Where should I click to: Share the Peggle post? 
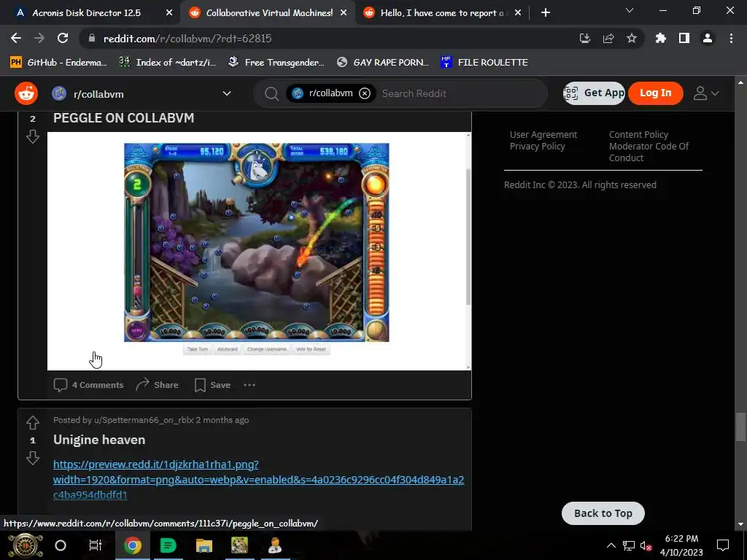pyautogui.click(x=158, y=385)
